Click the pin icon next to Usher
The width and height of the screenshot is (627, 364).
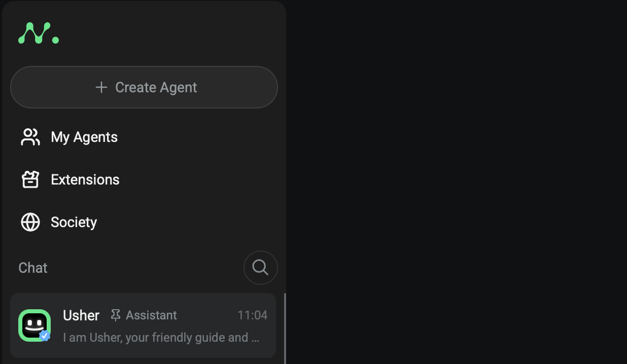pyautogui.click(x=116, y=315)
